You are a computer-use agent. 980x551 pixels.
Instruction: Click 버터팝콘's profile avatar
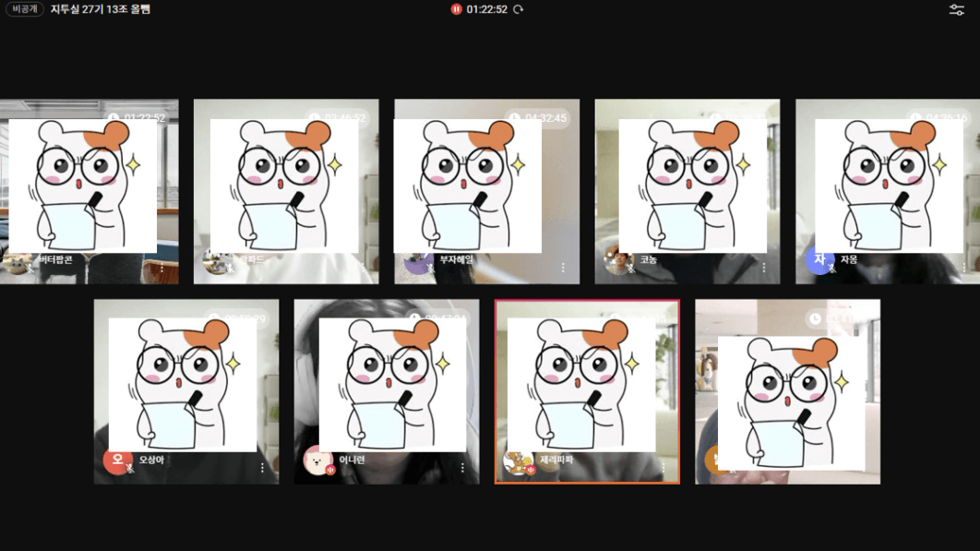(x=17, y=263)
